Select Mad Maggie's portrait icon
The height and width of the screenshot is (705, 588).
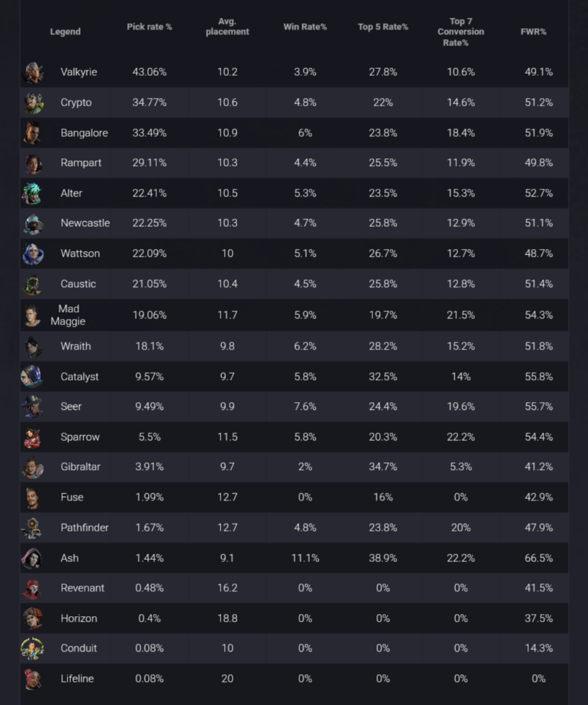point(32,315)
